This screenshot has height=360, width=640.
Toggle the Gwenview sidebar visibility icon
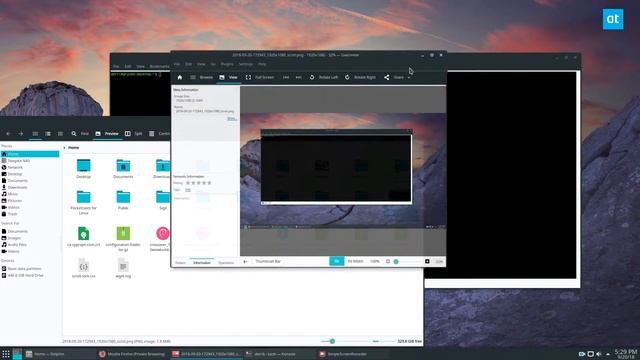[245, 262]
